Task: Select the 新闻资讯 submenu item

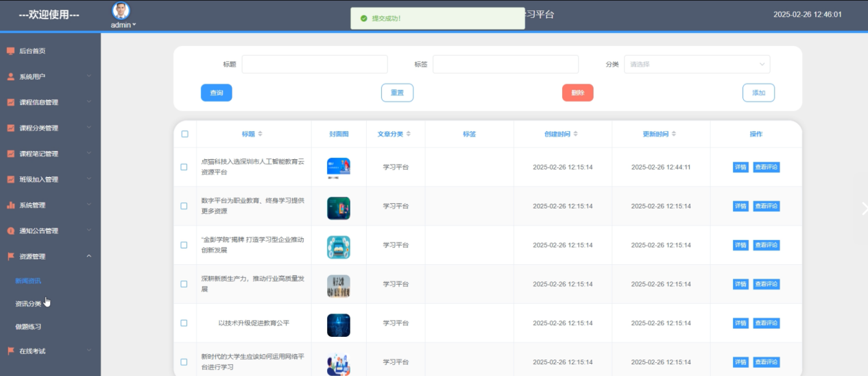Action: point(28,281)
